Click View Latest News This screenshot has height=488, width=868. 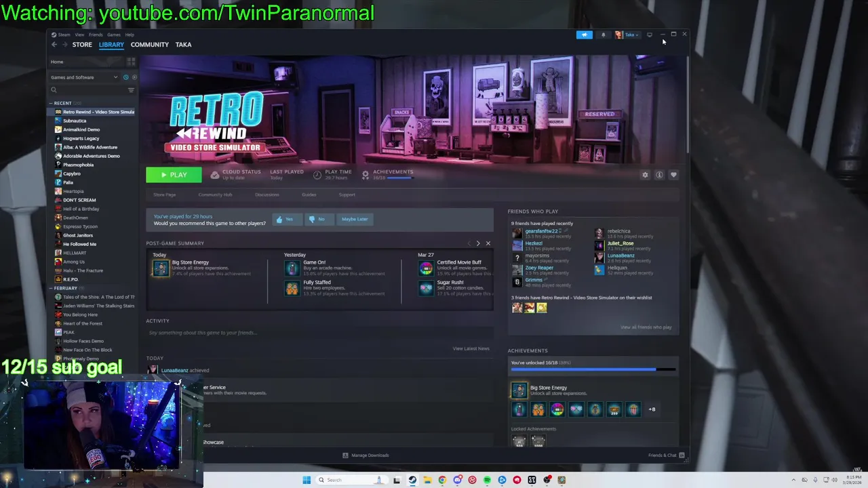[x=471, y=348]
